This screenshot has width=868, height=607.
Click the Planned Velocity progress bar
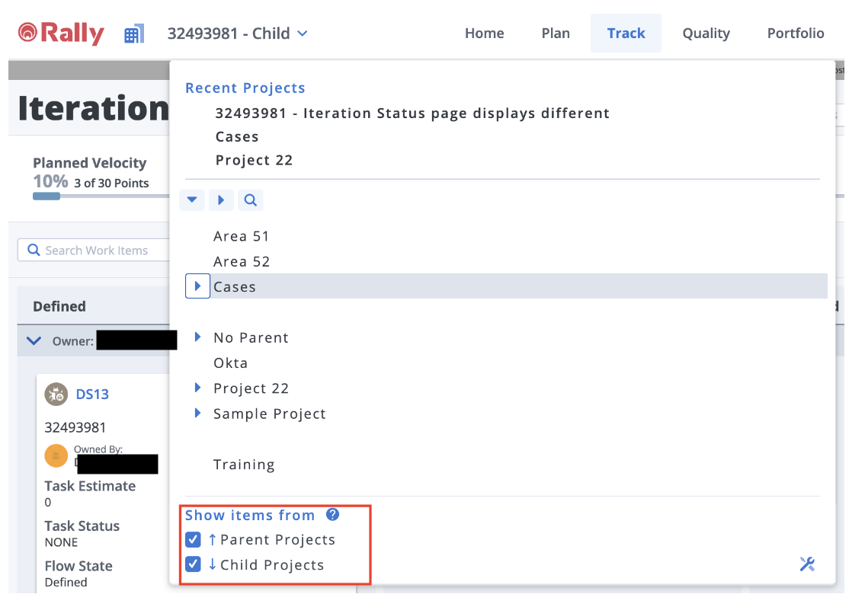tap(99, 196)
